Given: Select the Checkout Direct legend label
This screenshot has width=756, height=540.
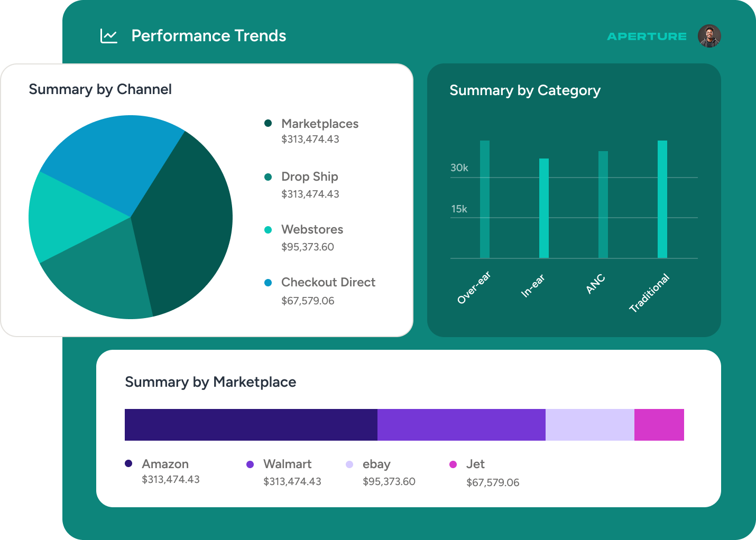Looking at the screenshot, I should (x=328, y=282).
